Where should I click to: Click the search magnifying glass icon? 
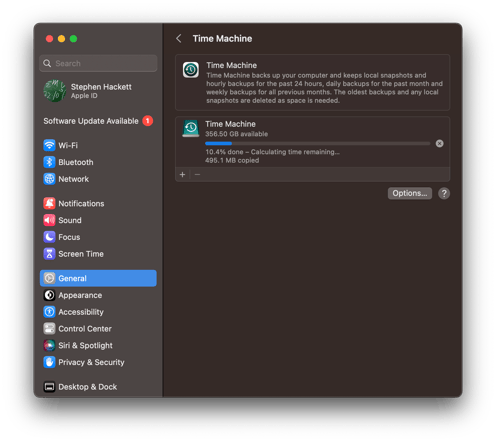point(47,63)
